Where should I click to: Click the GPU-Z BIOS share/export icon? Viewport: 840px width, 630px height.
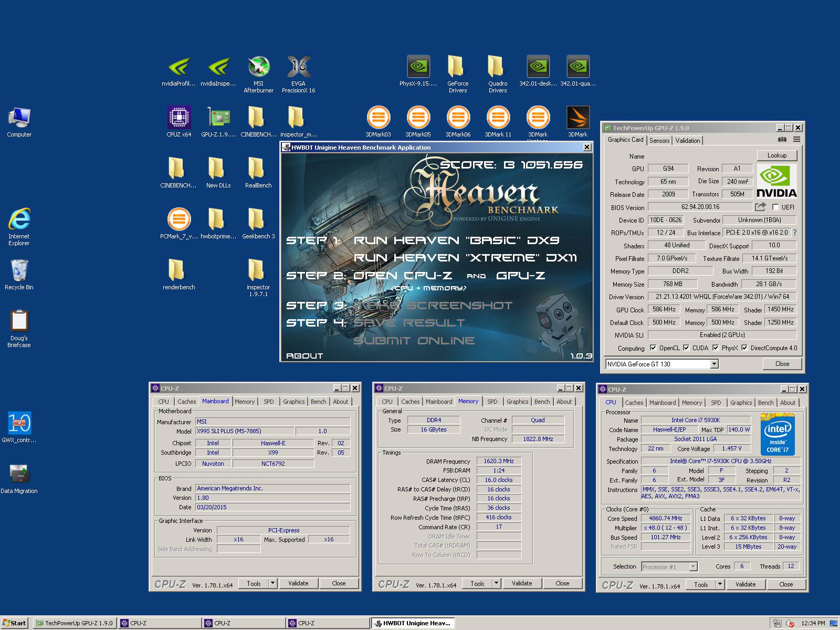[x=760, y=207]
